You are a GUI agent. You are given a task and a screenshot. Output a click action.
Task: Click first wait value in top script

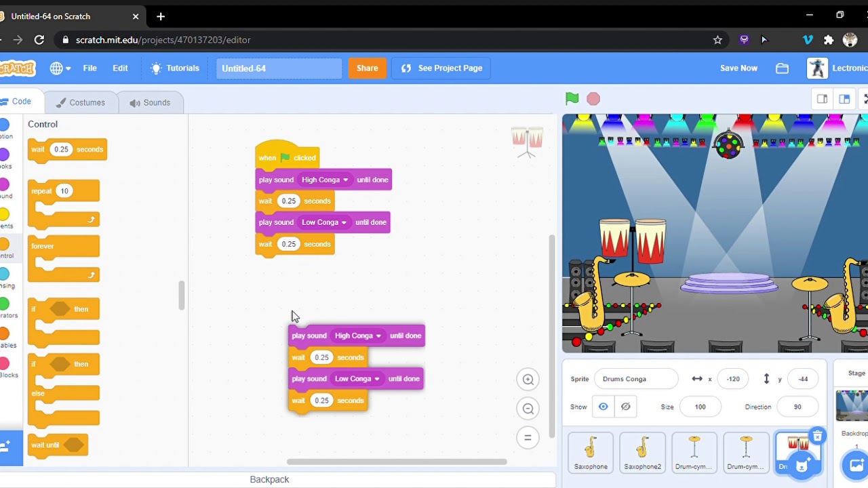click(x=289, y=201)
